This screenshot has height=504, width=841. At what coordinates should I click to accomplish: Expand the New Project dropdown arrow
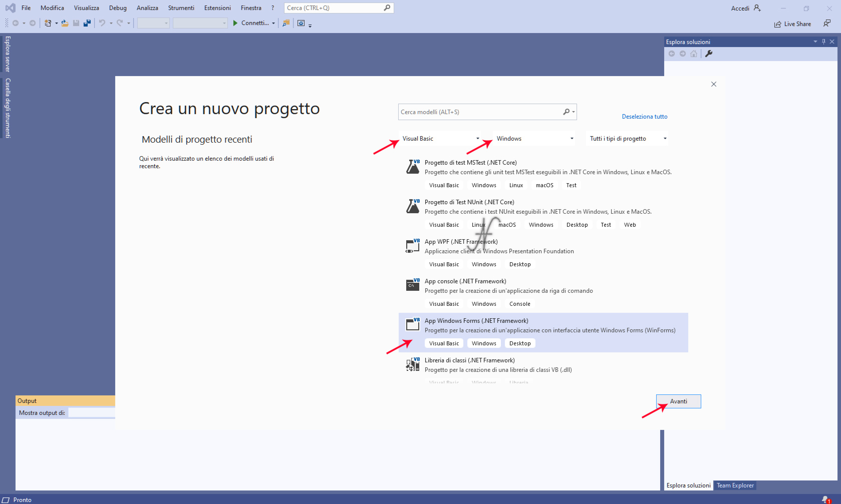tap(57, 23)
